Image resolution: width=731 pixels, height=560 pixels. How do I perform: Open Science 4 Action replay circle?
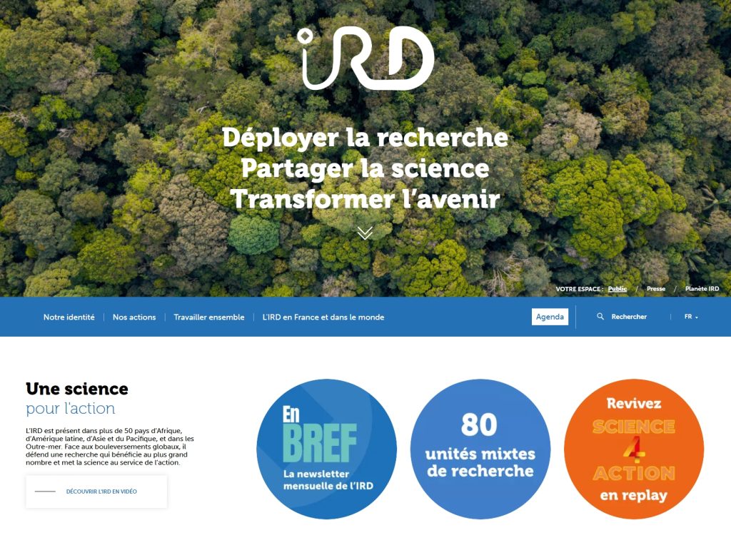click(634, 449)
